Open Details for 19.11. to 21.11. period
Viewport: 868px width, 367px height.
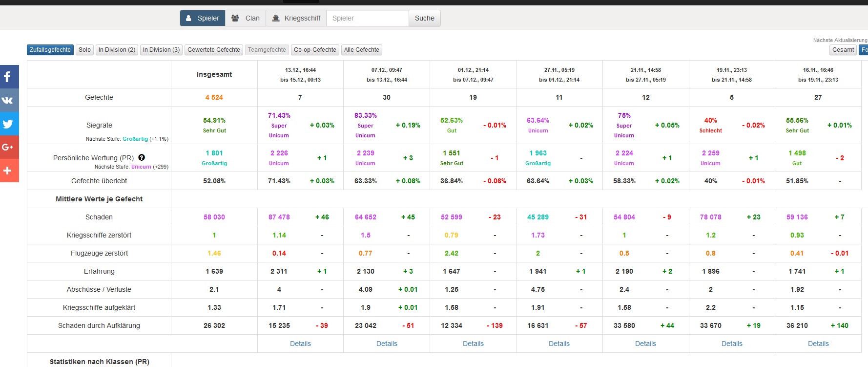coord(732,344)
